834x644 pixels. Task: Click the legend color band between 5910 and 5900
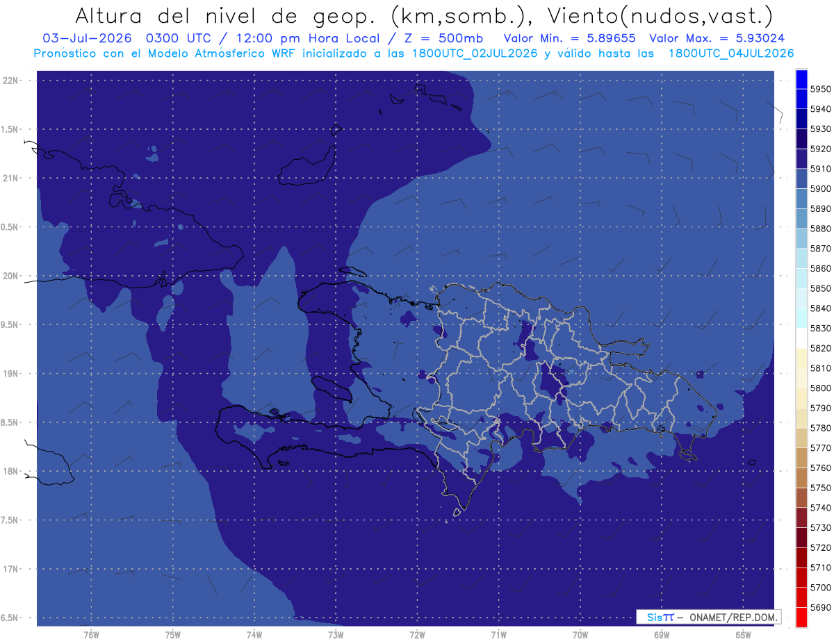coord(801,179)
